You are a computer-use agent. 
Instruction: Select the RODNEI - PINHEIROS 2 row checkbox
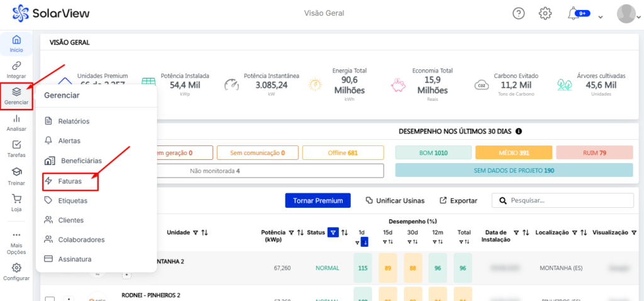click(x=50, y=298)
